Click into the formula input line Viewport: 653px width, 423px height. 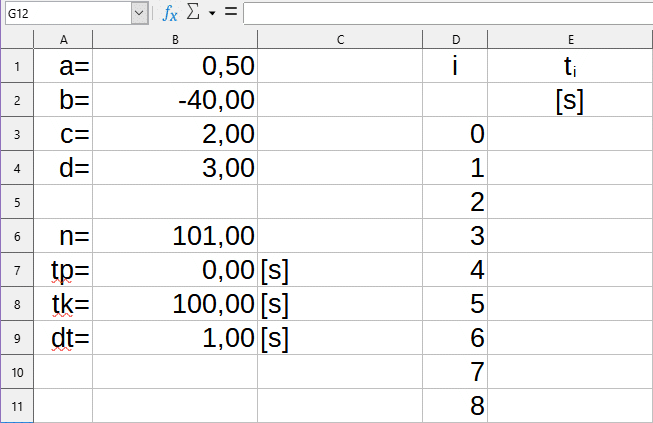pyautogui.click(x=446, y=13)
